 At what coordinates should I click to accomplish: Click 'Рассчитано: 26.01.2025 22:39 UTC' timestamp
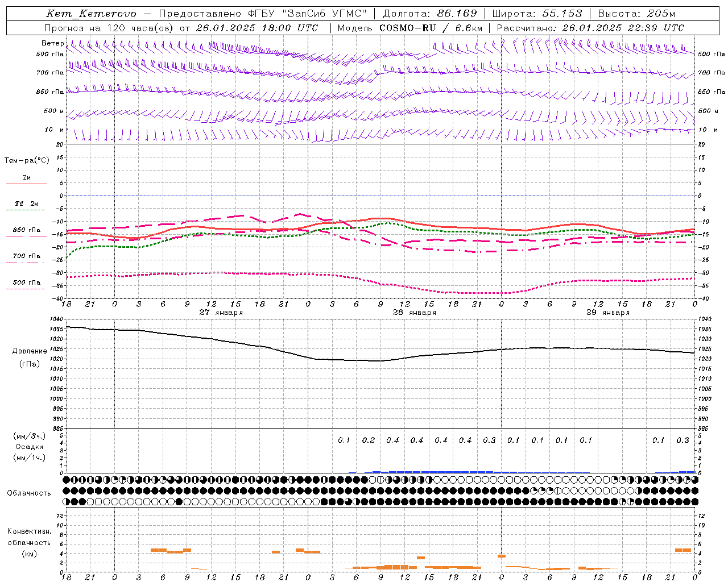point(590,28)
